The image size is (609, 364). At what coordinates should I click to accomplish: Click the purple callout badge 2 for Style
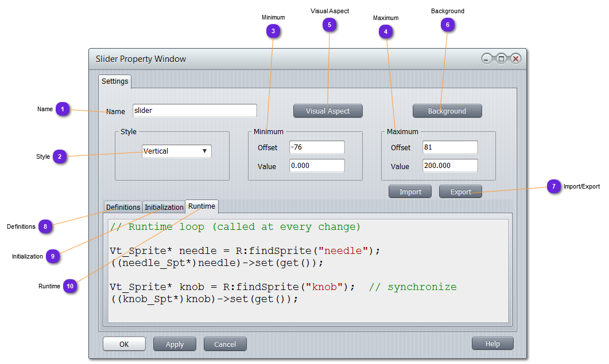point(60,156)
